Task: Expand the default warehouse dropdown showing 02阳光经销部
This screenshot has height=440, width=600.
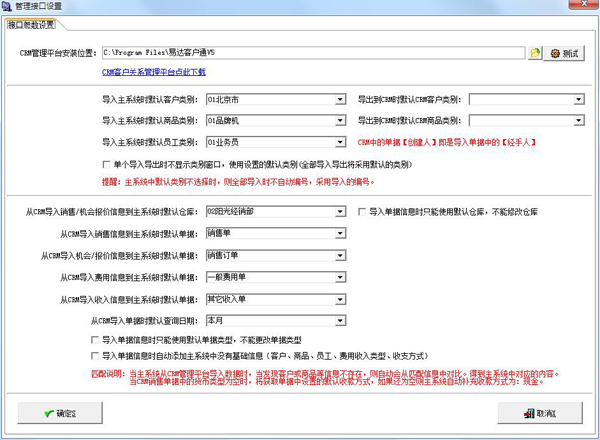Action: (x=340, y=212)
